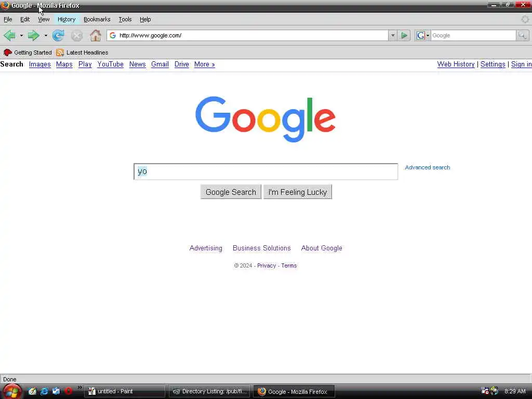Click the Google - Mozilla Firefox taskbar button
This screenshot has width=532, height=399.
pos(294,391)
